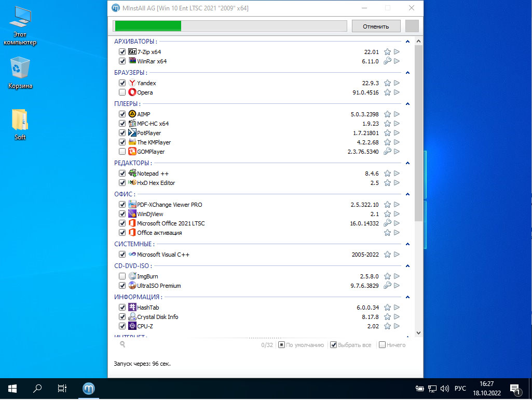This screenshot has width=532, height=400.
Task: Click the play arrow next to Notepad ++
Action: point(397,174)
